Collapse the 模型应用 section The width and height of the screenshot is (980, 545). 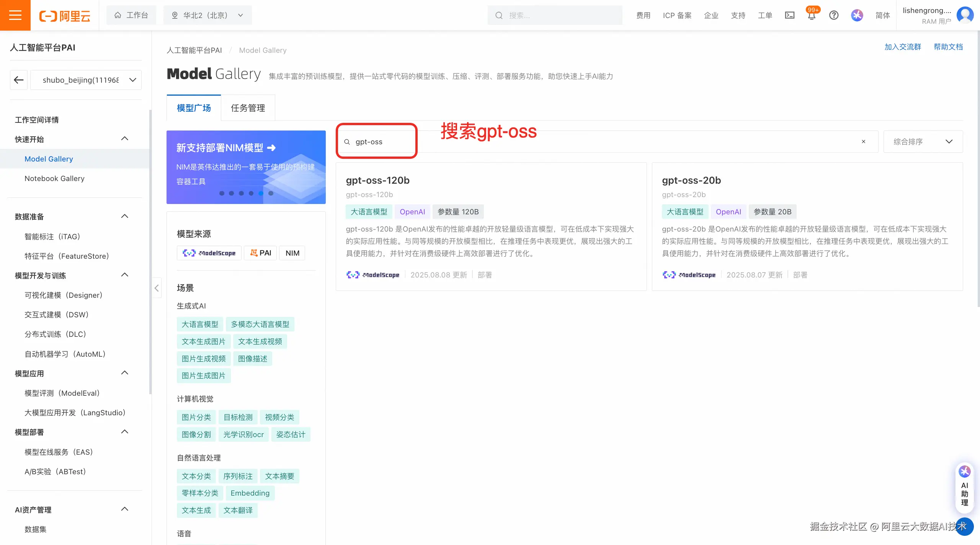(x=124, y=373)
